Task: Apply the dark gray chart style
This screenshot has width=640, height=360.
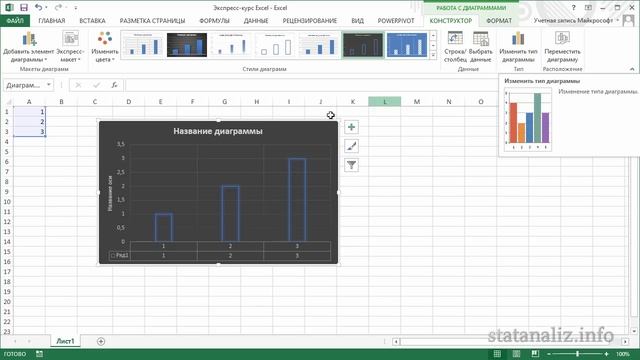Action: click(363, 45)
